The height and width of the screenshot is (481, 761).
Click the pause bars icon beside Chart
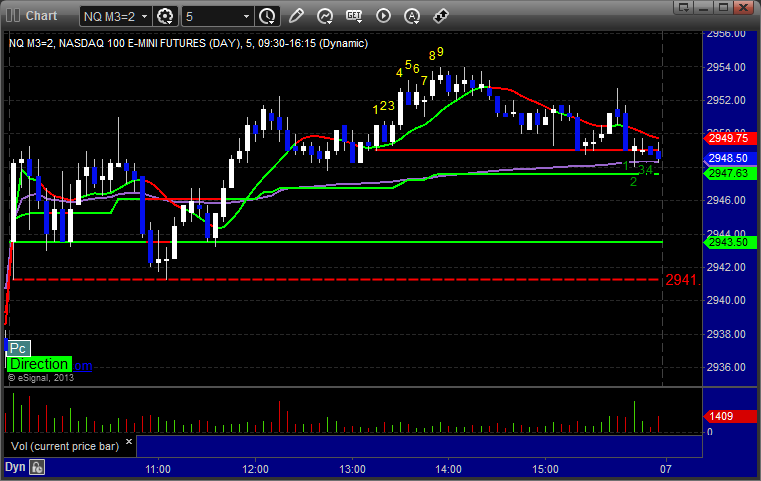click(x=13, y=16)
